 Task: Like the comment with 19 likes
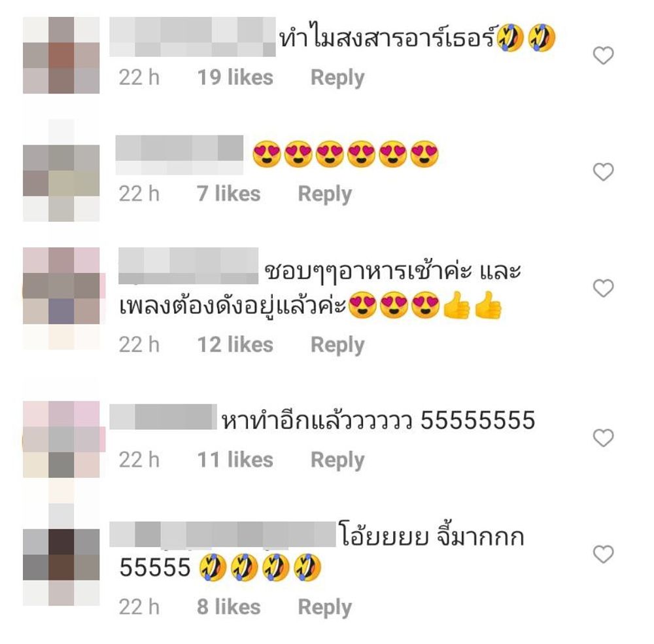coord(603,56)
